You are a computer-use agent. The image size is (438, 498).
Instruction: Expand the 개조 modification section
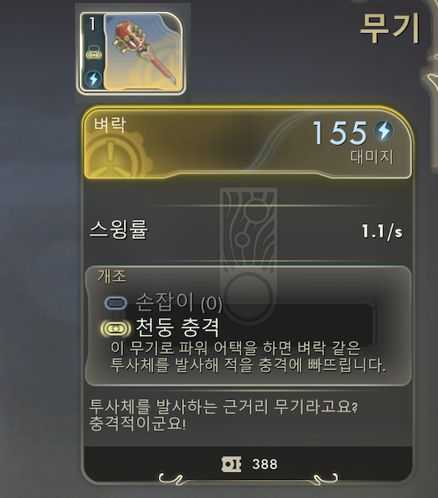(111, 276)
